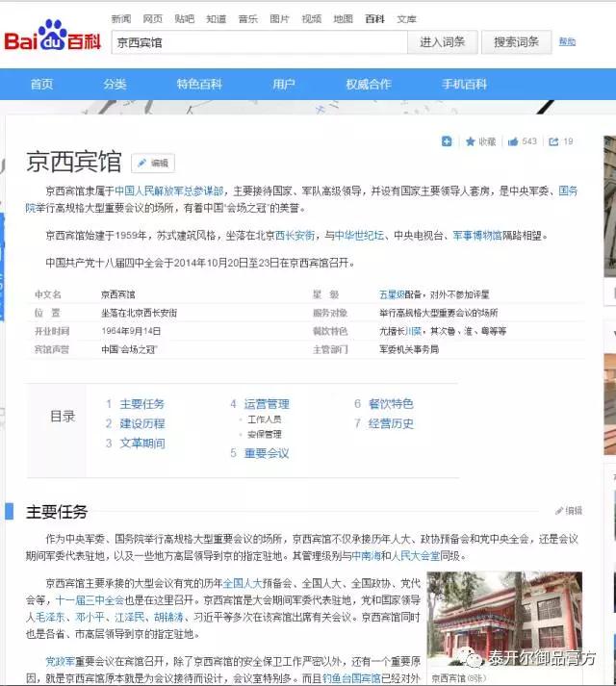The width and height of the screenshot is (616, 686).
Task: Open the 图片 top navigation link
Action: 279,19
